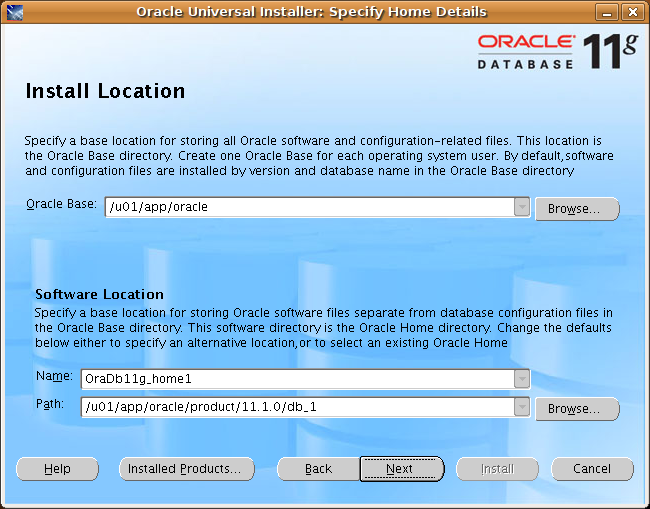
Task: Show Installed Products
Action: pos(186,469)
